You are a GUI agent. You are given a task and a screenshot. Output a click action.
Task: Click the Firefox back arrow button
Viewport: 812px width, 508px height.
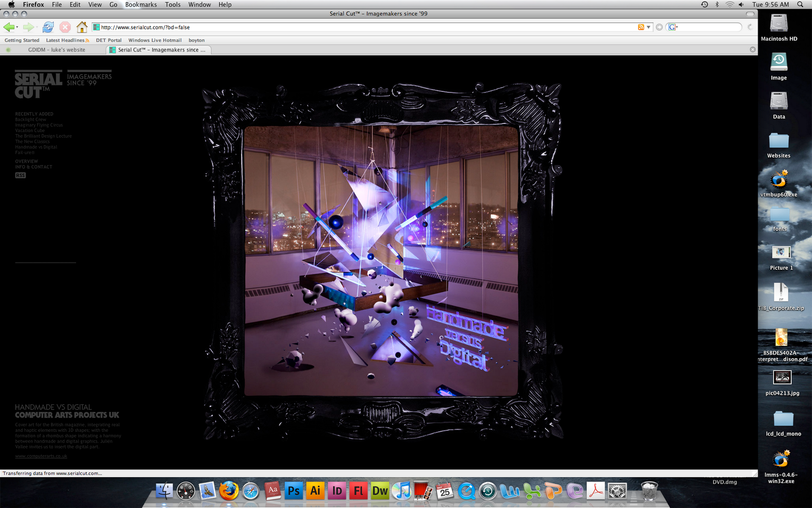pos(8,27)
